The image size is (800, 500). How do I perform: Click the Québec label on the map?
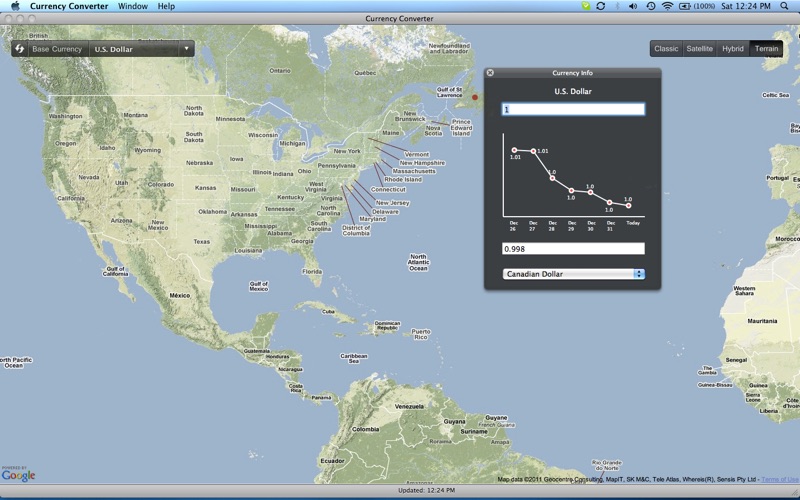pos(365,73)
